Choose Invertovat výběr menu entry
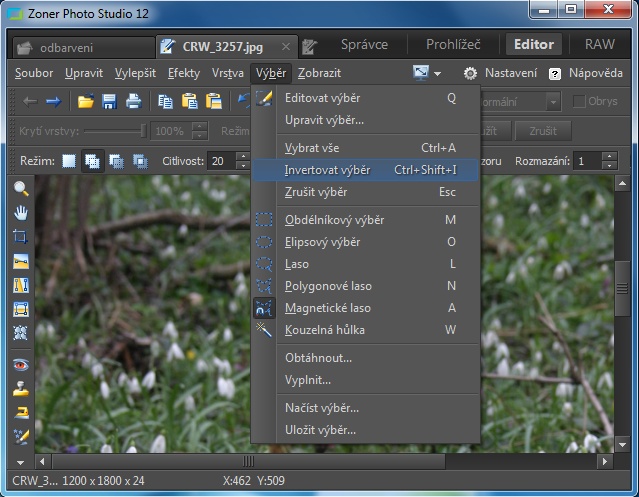Viewport: 639px width, 497px height. tap(365, 170)
